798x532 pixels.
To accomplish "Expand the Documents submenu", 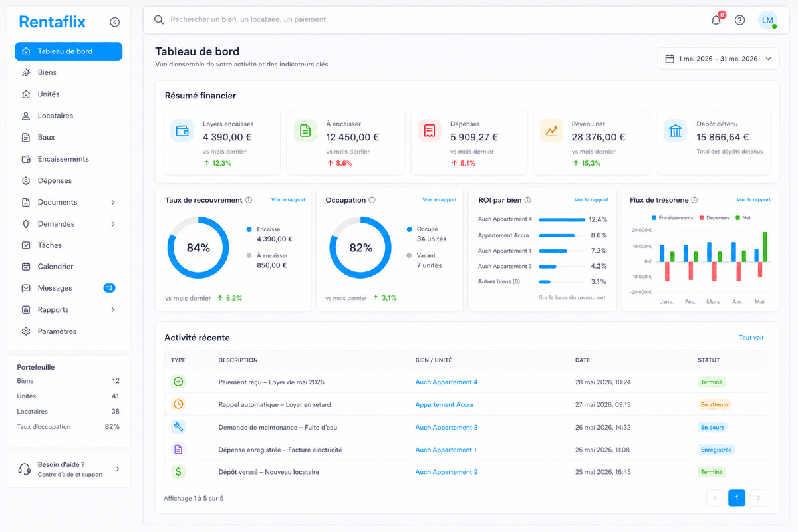I will coord(113,202).
